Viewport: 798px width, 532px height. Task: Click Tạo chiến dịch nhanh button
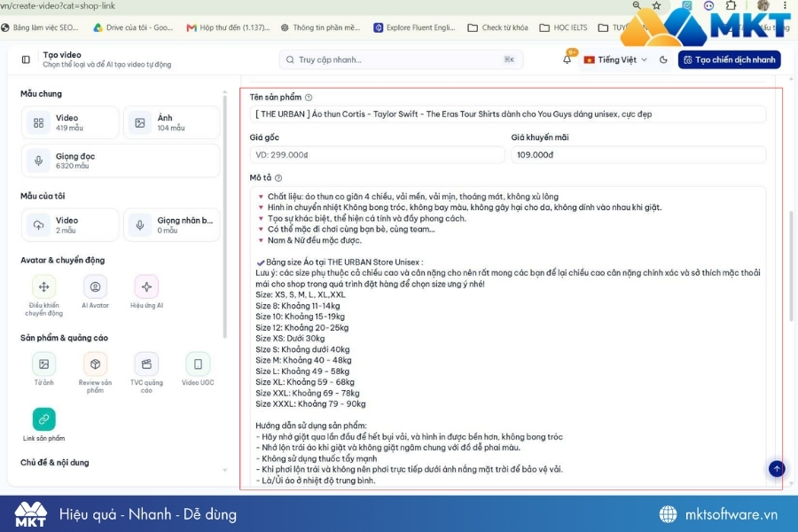coord(729,59)
